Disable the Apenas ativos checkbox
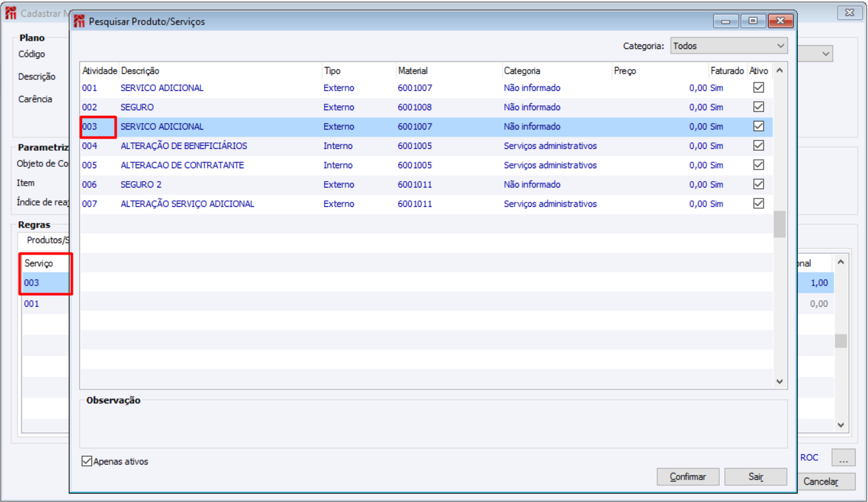Viewport: 868px width, 502px height. point(87,461)
